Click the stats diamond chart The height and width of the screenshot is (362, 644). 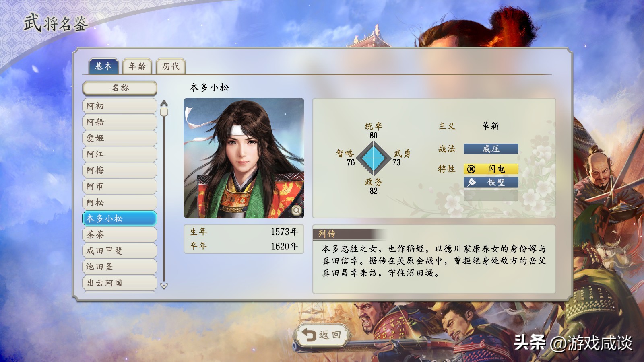(x=374, y=158)
